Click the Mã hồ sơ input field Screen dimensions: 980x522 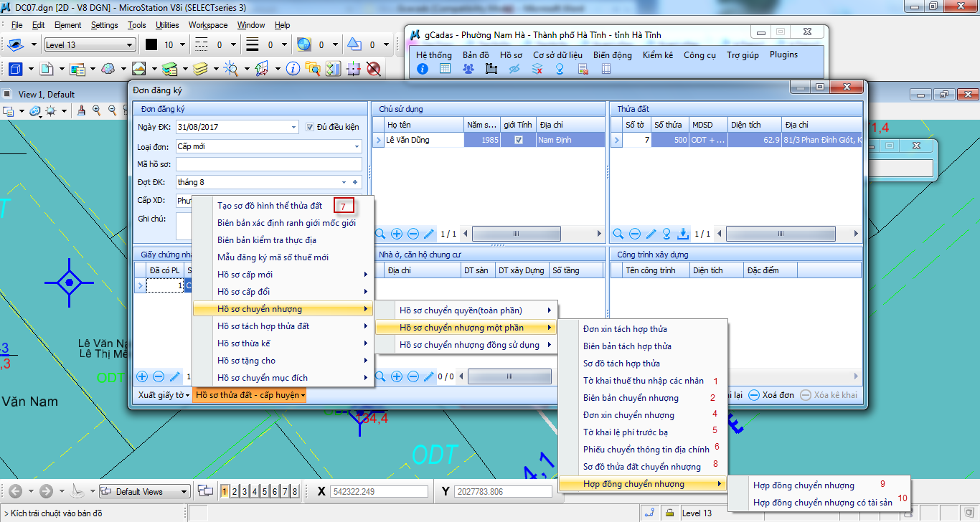[269, 164]
